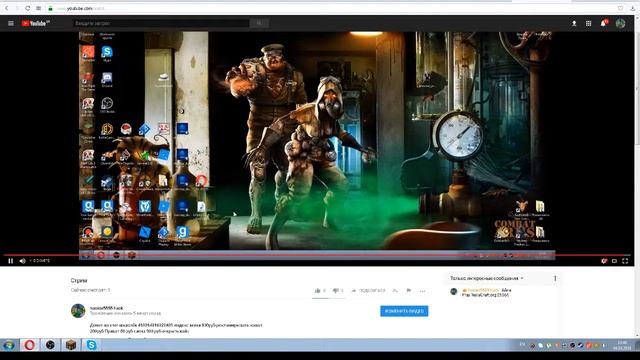Expand the chat message filter dropdown
Image resolution: width=640 pixels, height=360 pixels.
[x=487, y=278]
